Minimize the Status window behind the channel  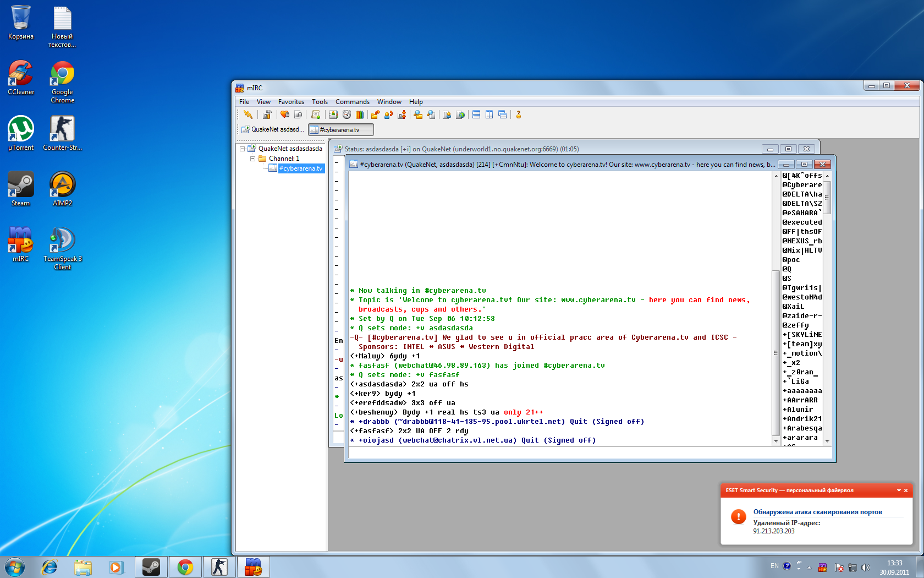click(x=770, y=149)
